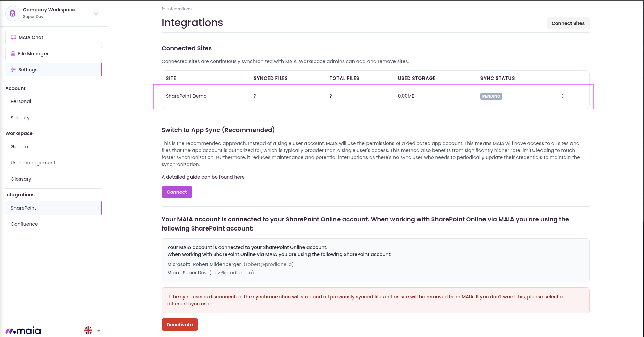
Task: Click the UK flag language icon
Action: click(88, 330)
